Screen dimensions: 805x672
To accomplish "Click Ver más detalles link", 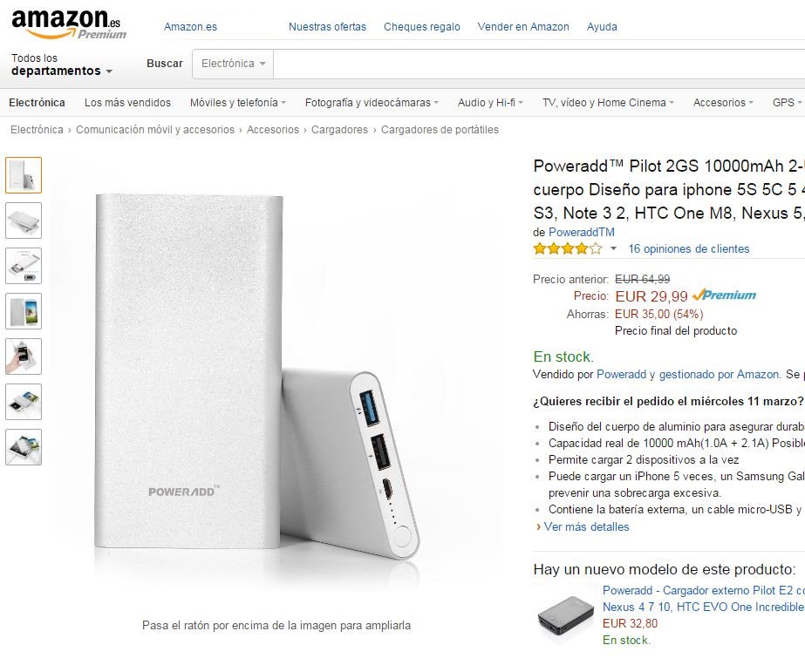I will pos(586,526).
